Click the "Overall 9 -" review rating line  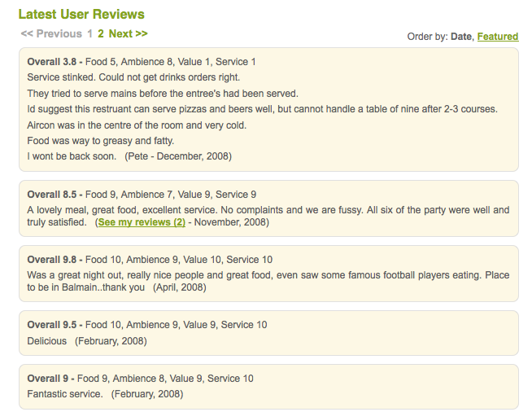(x=140, y=379)
